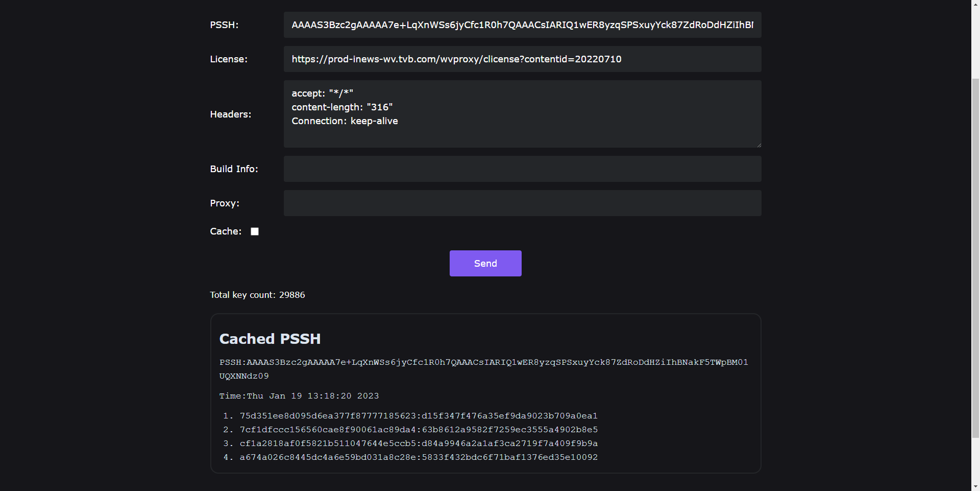
Task: Click the scrollbar up arrow
Action: pos(975,4)
